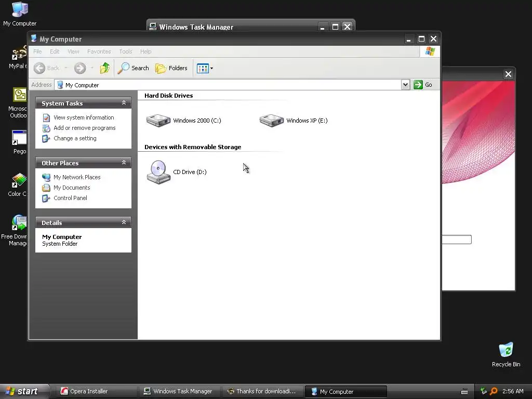
Task: Click Add or remove programs link
Action: (x=85, y=128)
